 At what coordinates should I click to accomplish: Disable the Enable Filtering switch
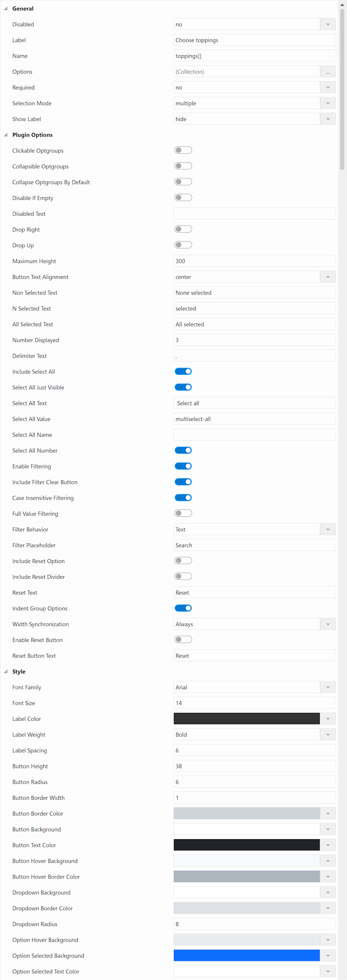[x=183, y=466]
